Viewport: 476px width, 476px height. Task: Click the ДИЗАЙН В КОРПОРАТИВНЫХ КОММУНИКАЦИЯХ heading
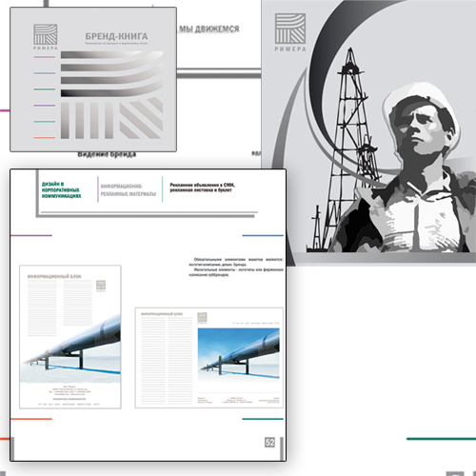61,190
